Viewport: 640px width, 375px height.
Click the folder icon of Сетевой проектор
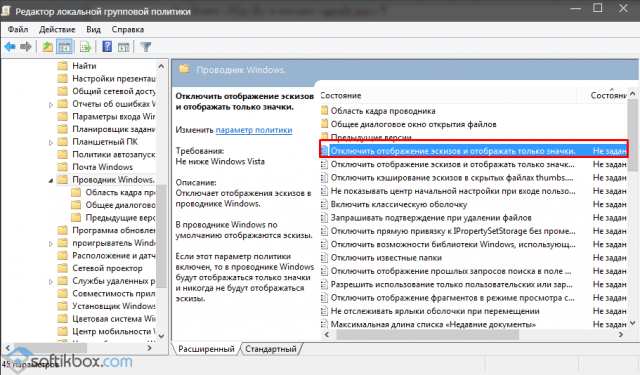pyautogui.click(x=62, y=268)
